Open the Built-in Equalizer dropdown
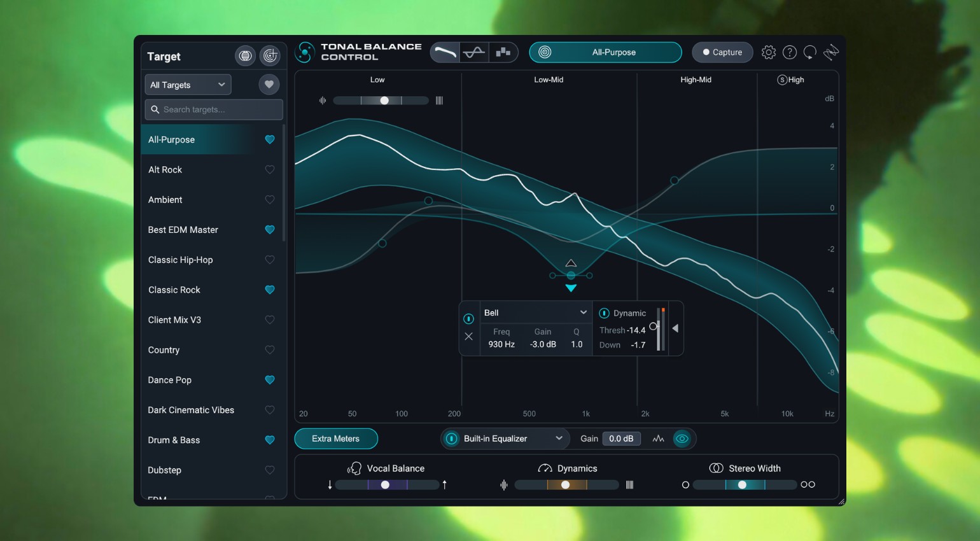This screenshot has width=980, height=541. pyautogui.click(x=504, y=439)
